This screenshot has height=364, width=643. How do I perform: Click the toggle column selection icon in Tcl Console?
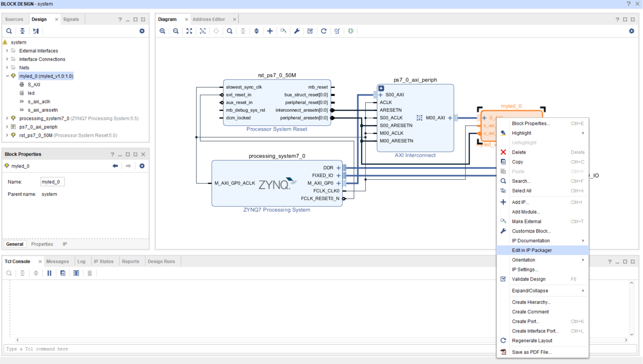click(x=76, y=273)
